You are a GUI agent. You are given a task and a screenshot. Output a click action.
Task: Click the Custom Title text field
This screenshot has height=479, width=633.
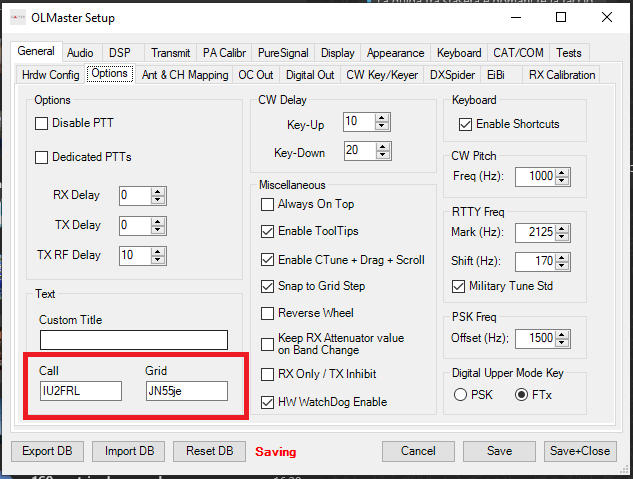(134, 340)
